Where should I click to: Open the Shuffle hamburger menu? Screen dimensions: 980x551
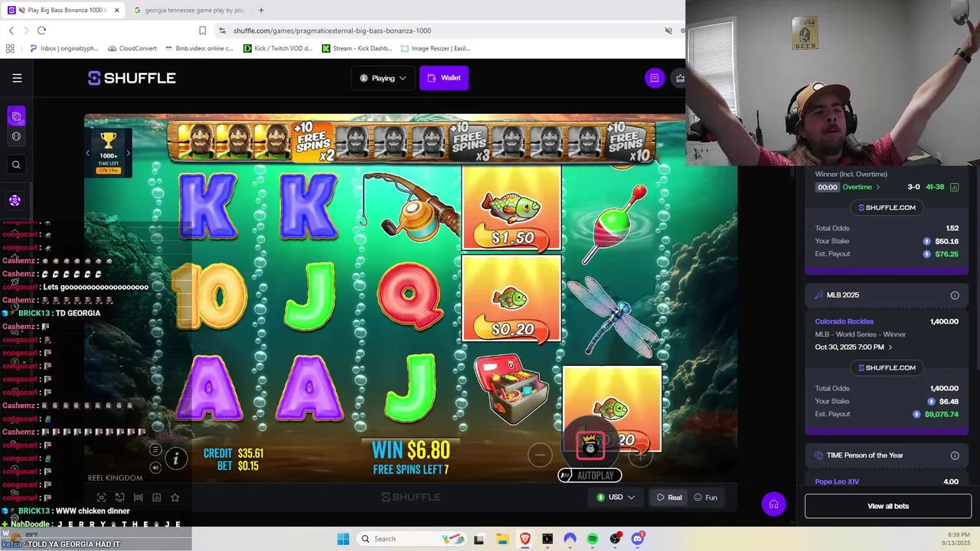click(x=17, y=78)
